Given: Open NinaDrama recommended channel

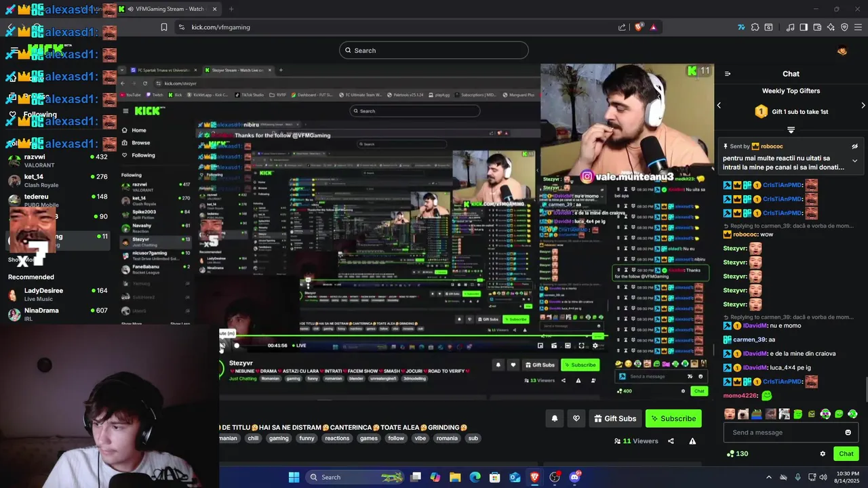Looking at the screenshot, I should click(x=58, y=314).
